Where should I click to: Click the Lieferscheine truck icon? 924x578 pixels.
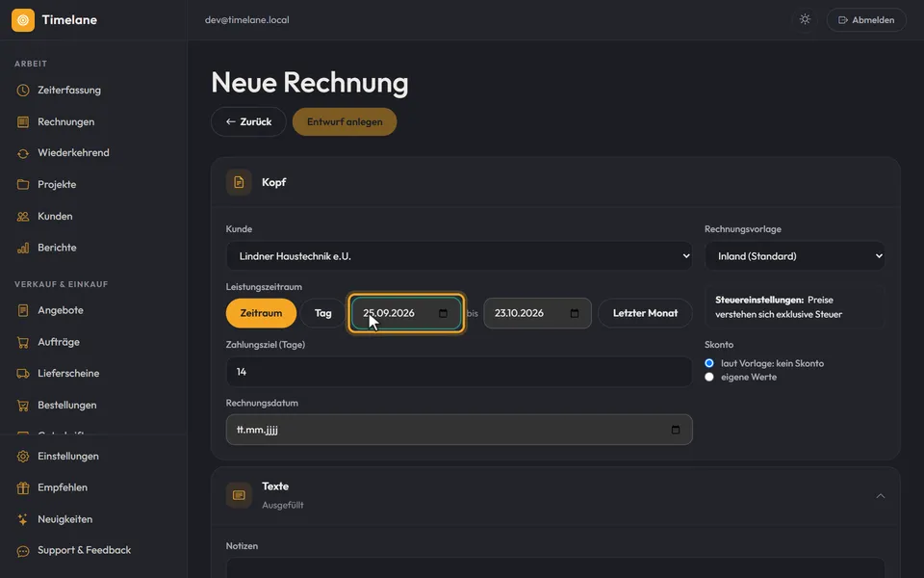23,374
